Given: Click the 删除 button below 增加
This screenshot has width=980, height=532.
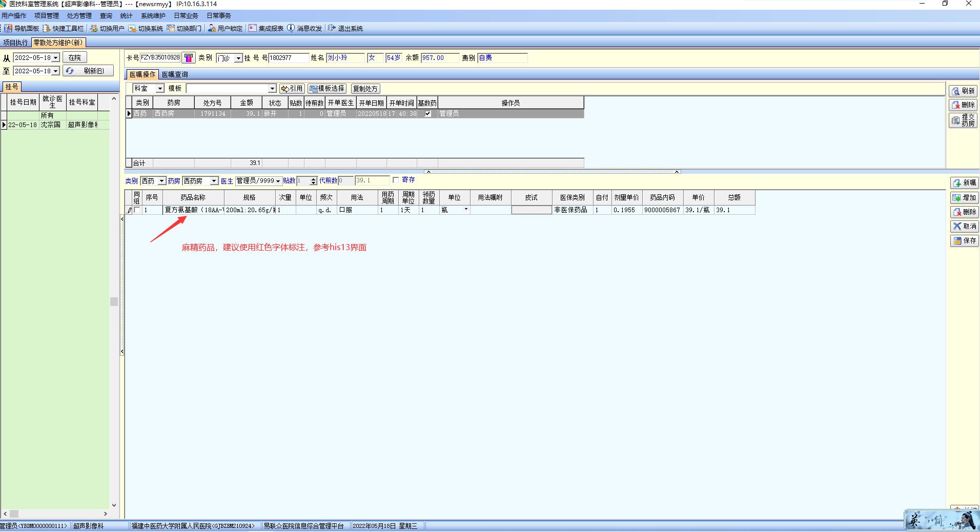Looking at the screenshot, I should [964, 212].
